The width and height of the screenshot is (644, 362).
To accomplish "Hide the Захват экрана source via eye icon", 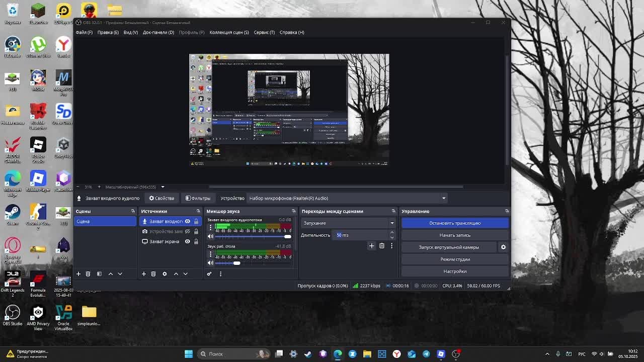I will (x=187, y=241).
